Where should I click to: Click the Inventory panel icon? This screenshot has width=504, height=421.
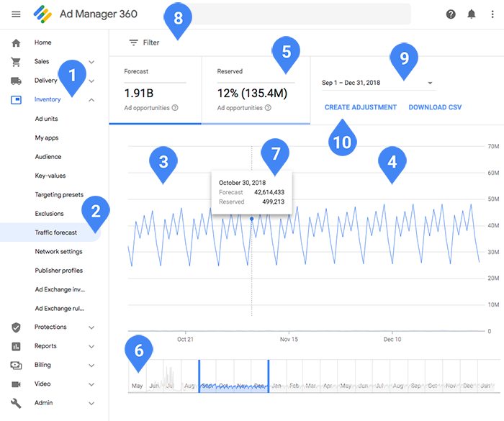click(16, 100)
